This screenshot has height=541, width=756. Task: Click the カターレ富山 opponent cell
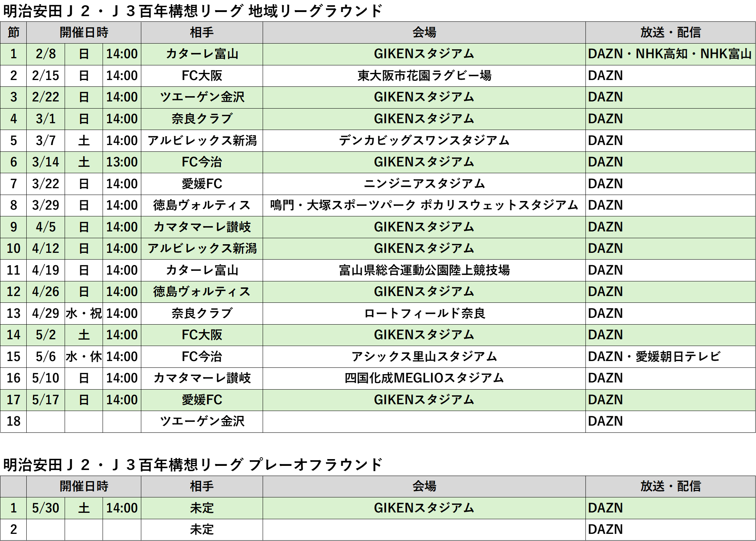click(x=202, y=54)
